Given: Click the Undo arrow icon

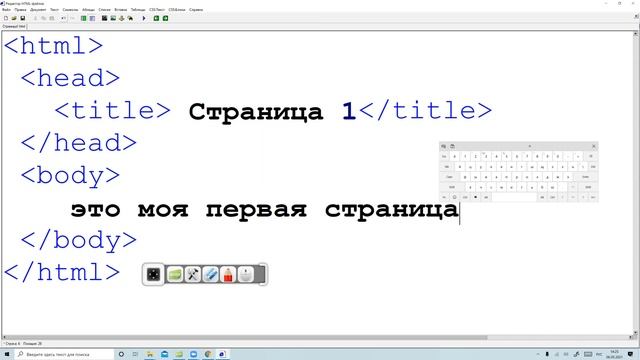Looking at the screenshot, I should [x=63, y=18].
